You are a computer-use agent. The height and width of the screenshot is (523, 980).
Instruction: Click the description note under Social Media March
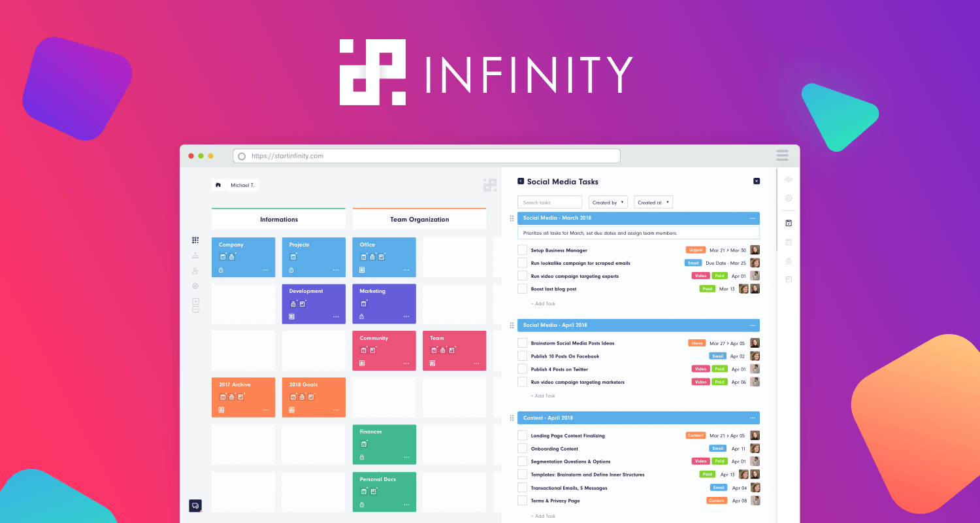[638, 233]
